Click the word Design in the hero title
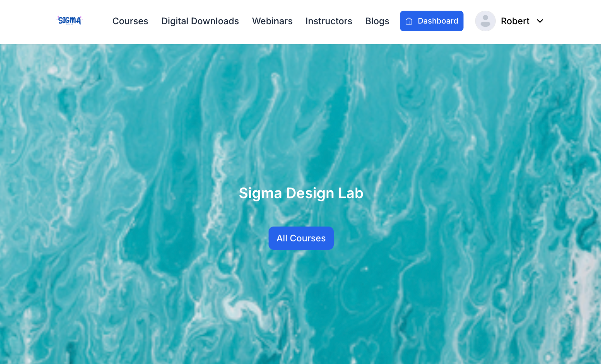The image size is (601, 364). 310,193
